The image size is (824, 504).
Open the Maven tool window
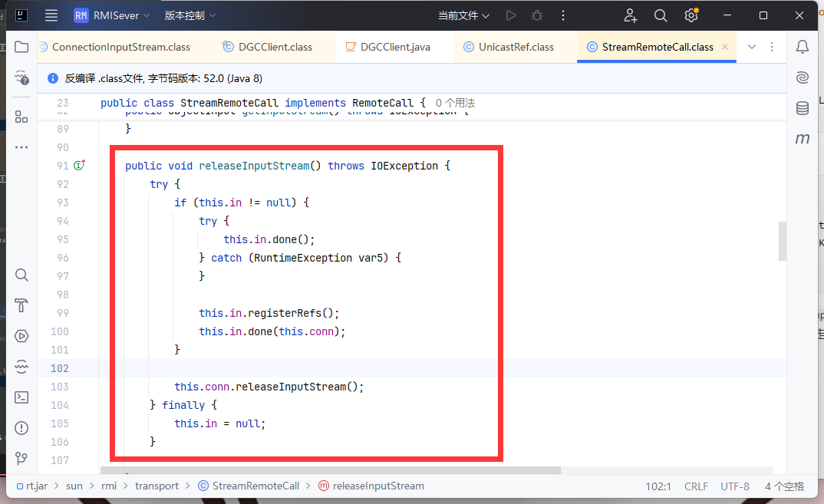pyautogui.click(x=803, y=139)
